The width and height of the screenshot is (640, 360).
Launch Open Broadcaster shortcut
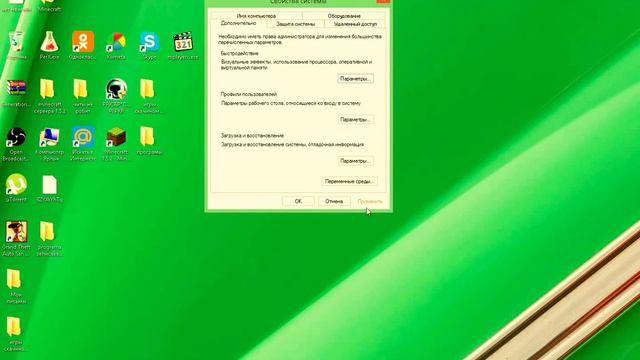[16, 137]
